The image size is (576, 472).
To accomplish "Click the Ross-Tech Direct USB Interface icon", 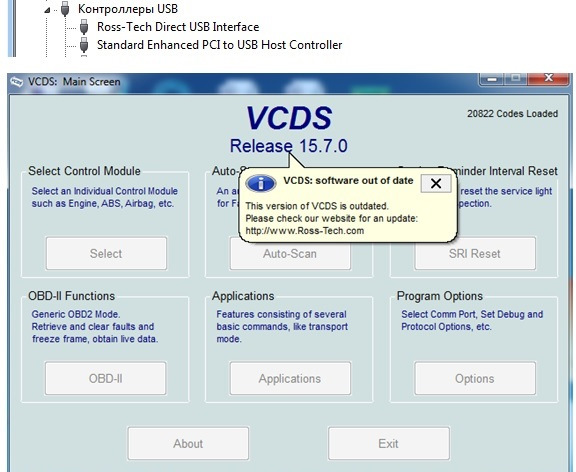I will [x=84, y=27].
